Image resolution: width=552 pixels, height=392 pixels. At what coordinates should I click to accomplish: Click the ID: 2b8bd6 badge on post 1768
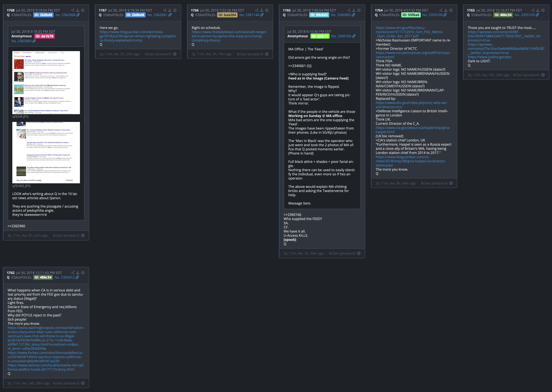(x=43, y=15)
